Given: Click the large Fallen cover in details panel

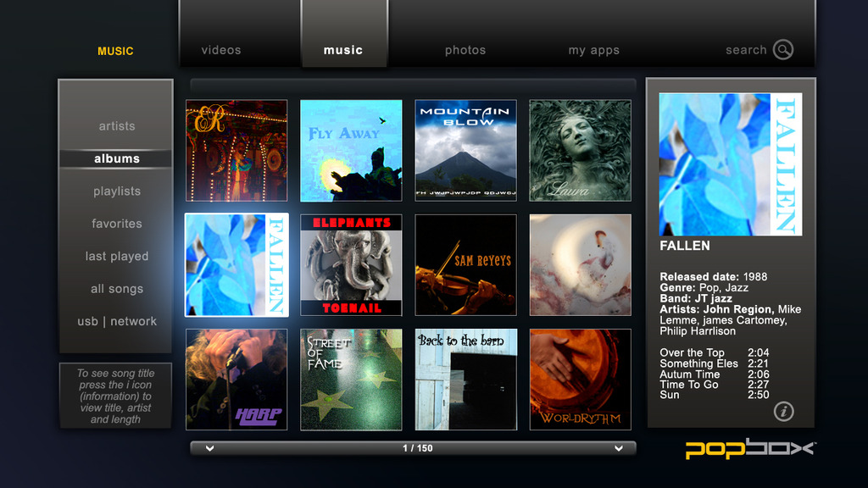Looking at the screenshot, I should point(731,164).
